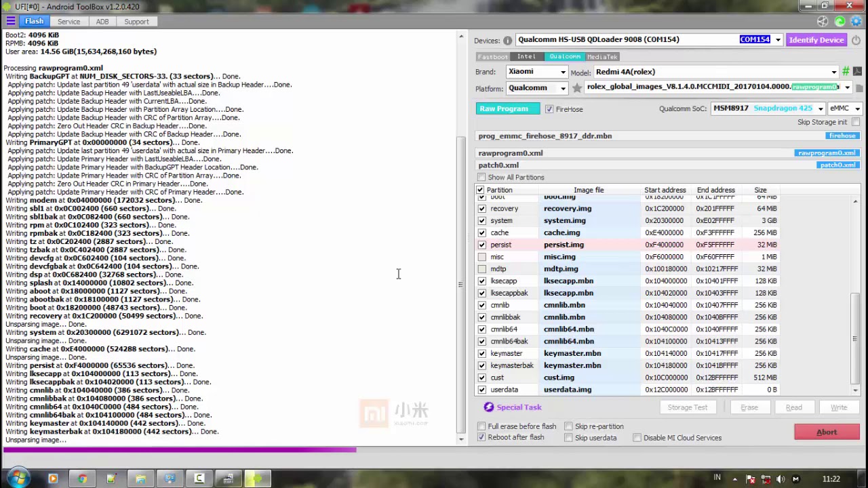Toggle the FireHose checkbox
The height and width of the screenshot is (488, 868).
tap(549, 109)
